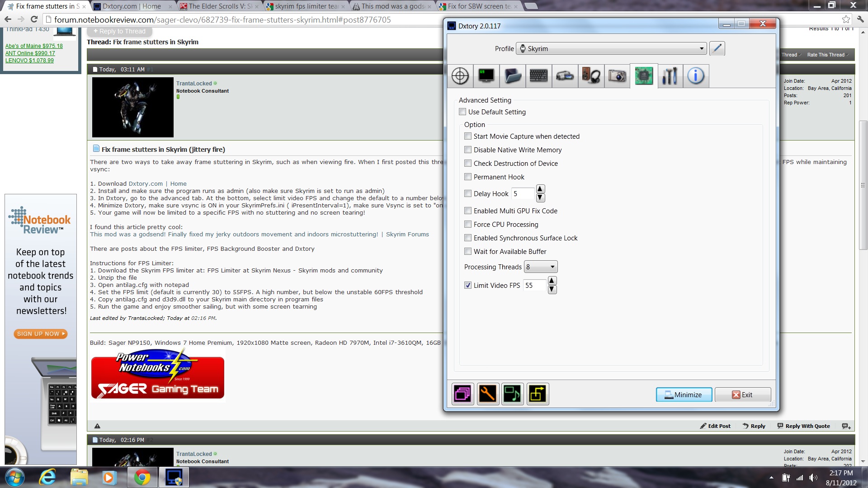
Task: Open the Dxtory keyboard hotkey tab
Action: [x=538, y=75]
